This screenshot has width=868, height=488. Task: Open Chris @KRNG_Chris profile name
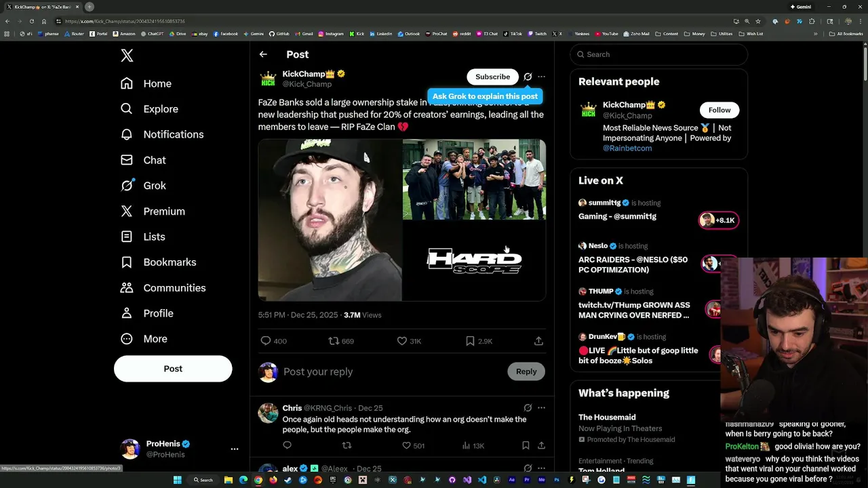(x=292, y=408)
